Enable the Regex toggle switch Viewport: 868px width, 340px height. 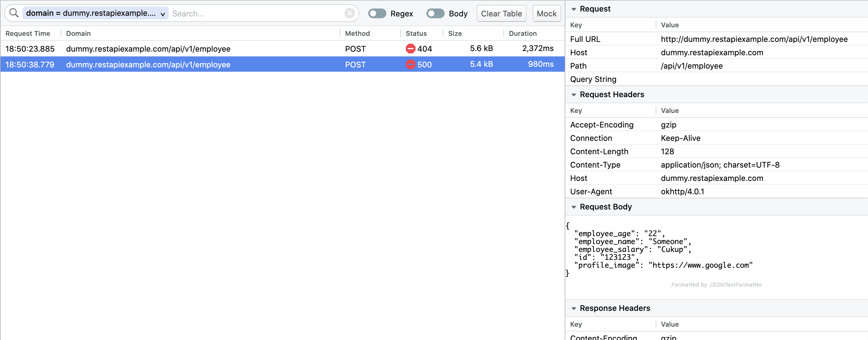pos(377,13)
